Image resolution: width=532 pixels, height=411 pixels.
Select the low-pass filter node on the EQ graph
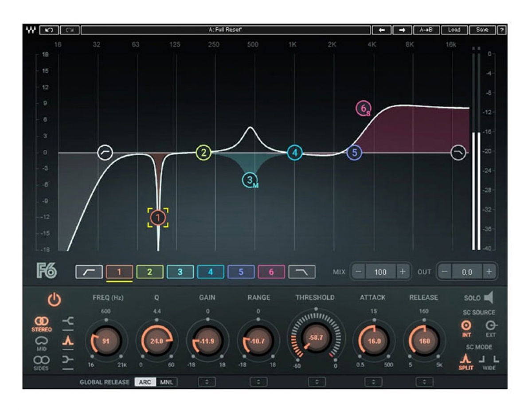(x=458, y=153)
